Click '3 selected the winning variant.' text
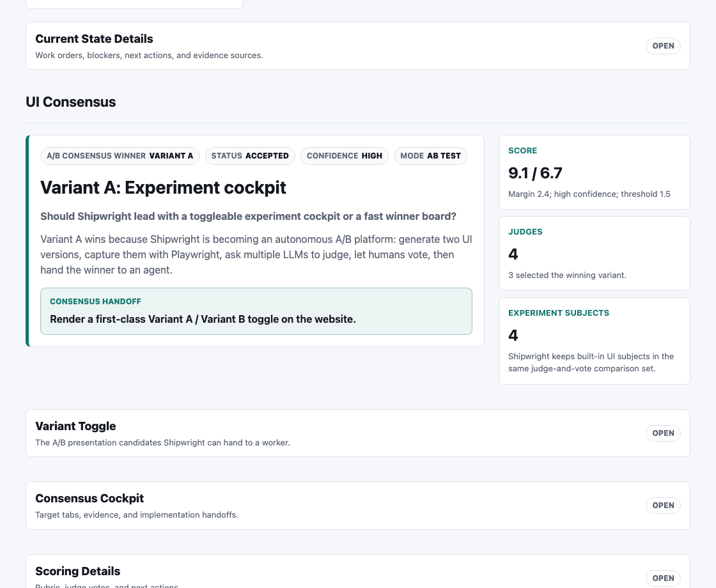This screenshot has width=716, height=588. coord(567,275)
